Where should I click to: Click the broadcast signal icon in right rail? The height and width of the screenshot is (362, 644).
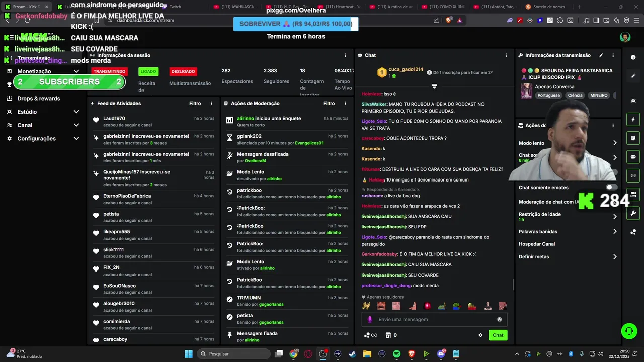click(x=633, y=175)
